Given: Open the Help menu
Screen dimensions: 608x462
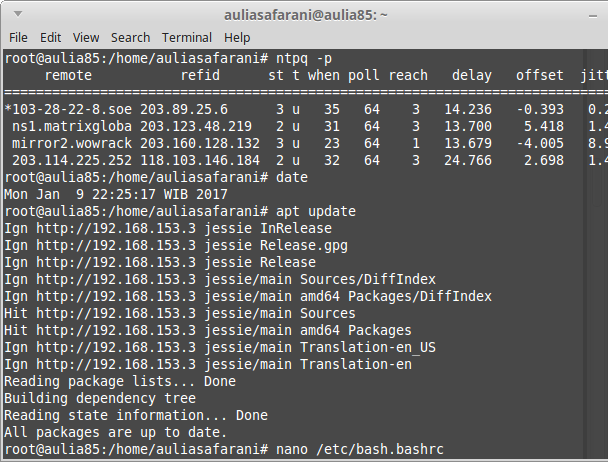Looking at the screenshot, I should [x=237, y=37].
